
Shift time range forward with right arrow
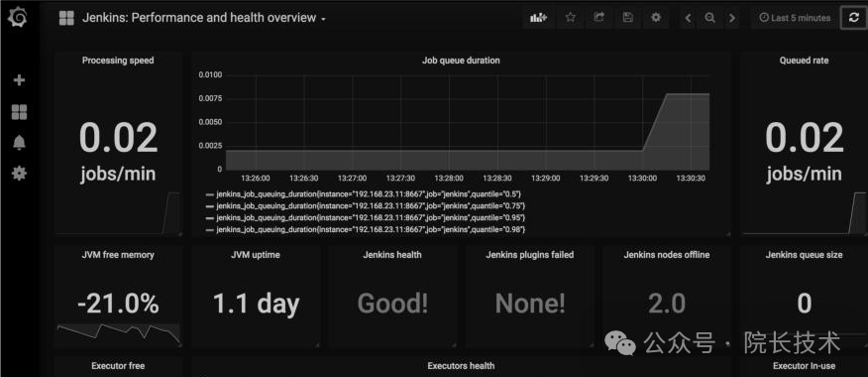732,18
